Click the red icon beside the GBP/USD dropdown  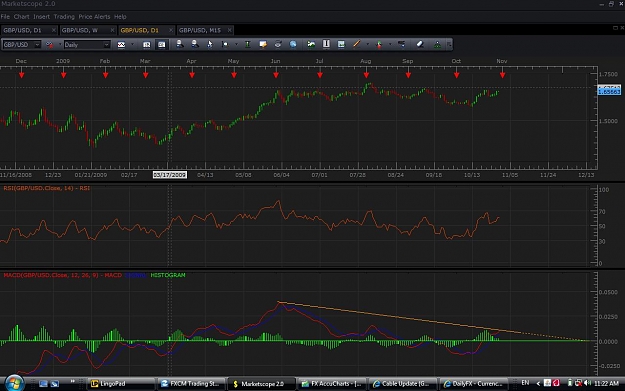tap(49, 45)
